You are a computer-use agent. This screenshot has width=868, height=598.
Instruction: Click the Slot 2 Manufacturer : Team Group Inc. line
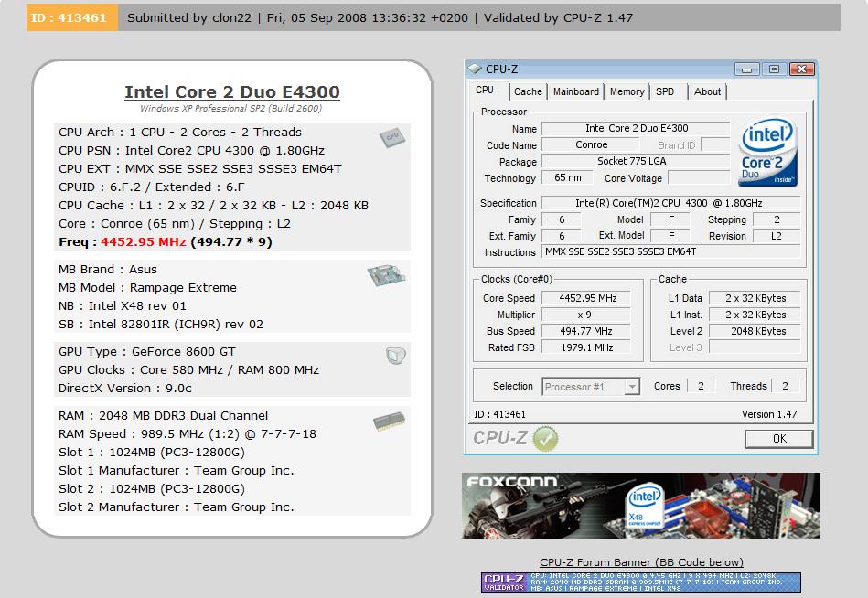pyautogui.click(x=177, y=507)
